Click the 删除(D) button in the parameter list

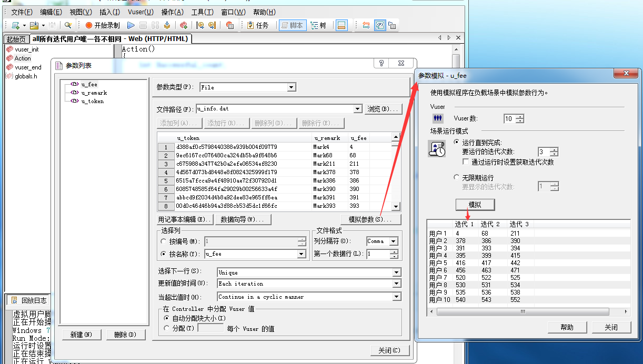click(x=125, y=335)
